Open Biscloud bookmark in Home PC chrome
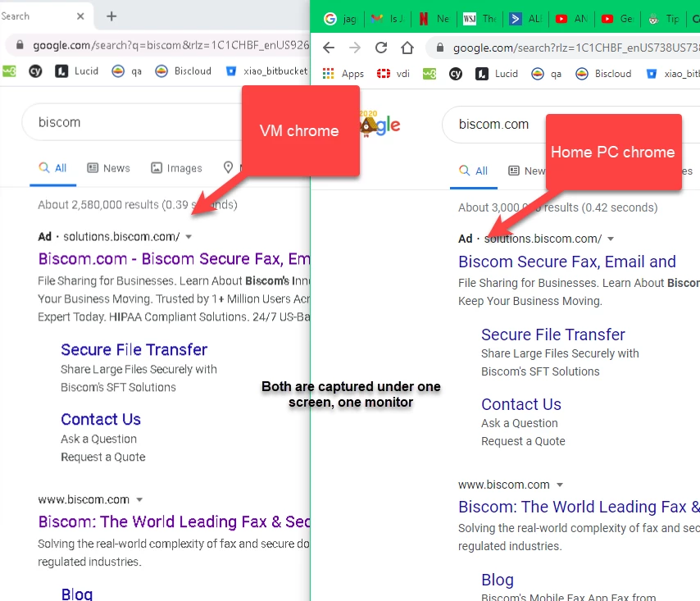 coord(603,74)
